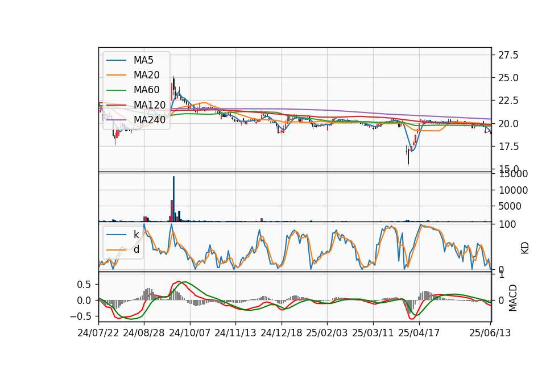Click the 20.0 price axis tick label

click(508, 124)
